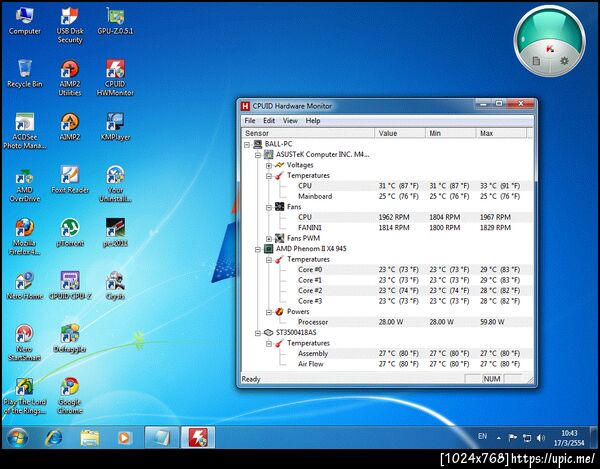Launch Mozilla Firefox 4 shortcut

24,237
